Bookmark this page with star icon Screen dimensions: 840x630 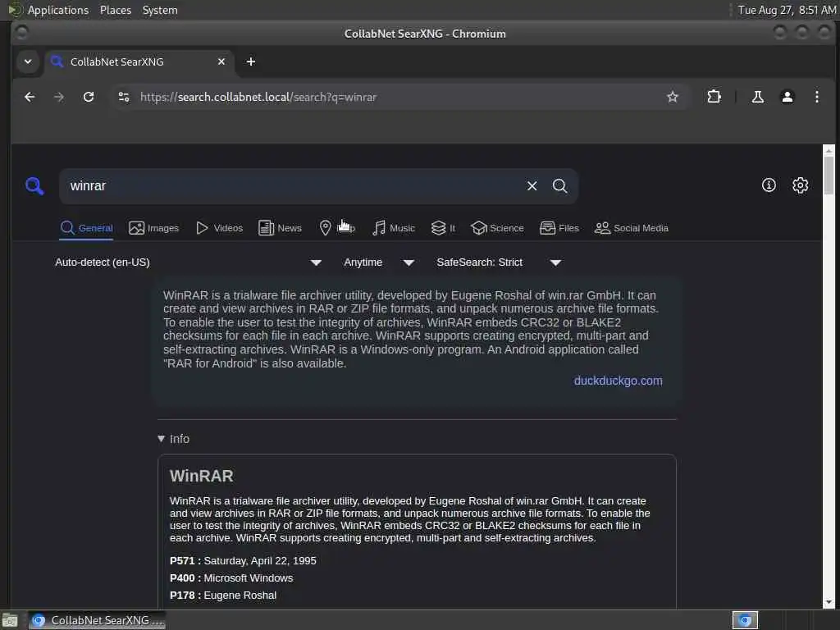click(x=673, y=97)
